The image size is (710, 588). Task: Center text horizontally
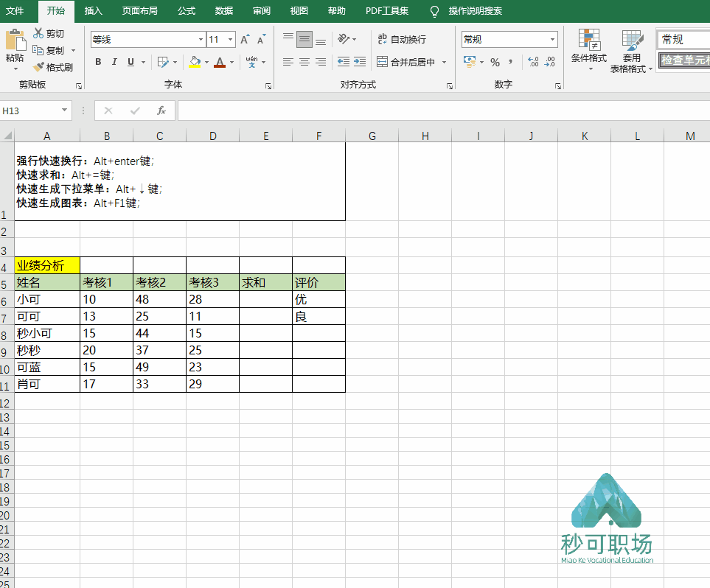(x=304, y=62)
